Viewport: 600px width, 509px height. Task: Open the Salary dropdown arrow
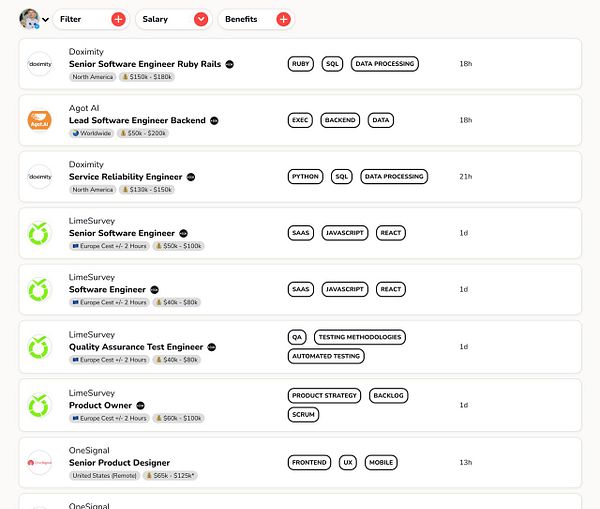201,19
